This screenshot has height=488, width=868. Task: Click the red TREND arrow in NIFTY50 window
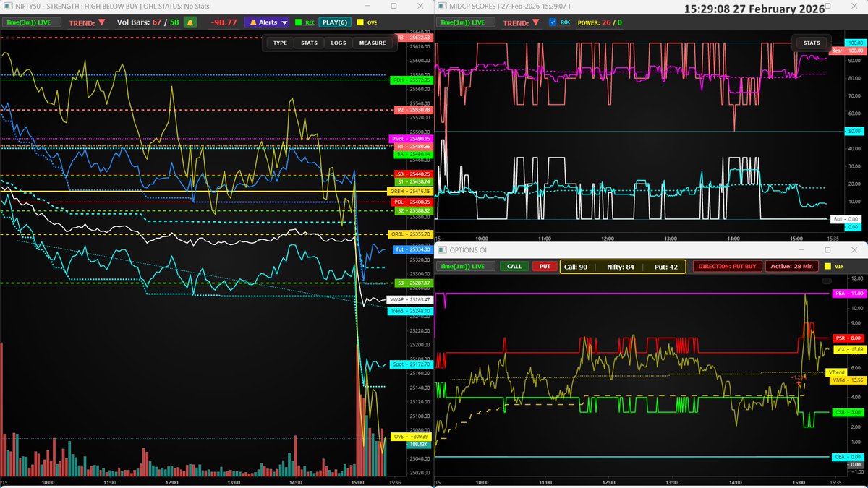101,23
